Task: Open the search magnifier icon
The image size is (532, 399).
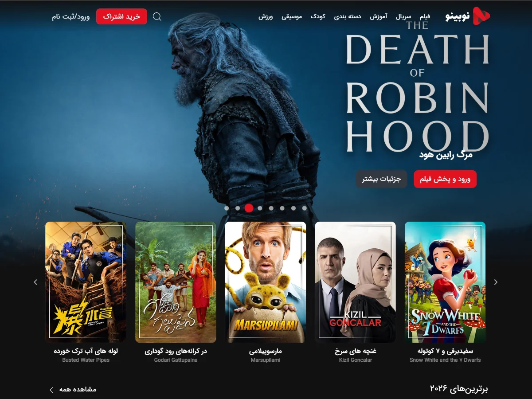Action: coord(157,16)
